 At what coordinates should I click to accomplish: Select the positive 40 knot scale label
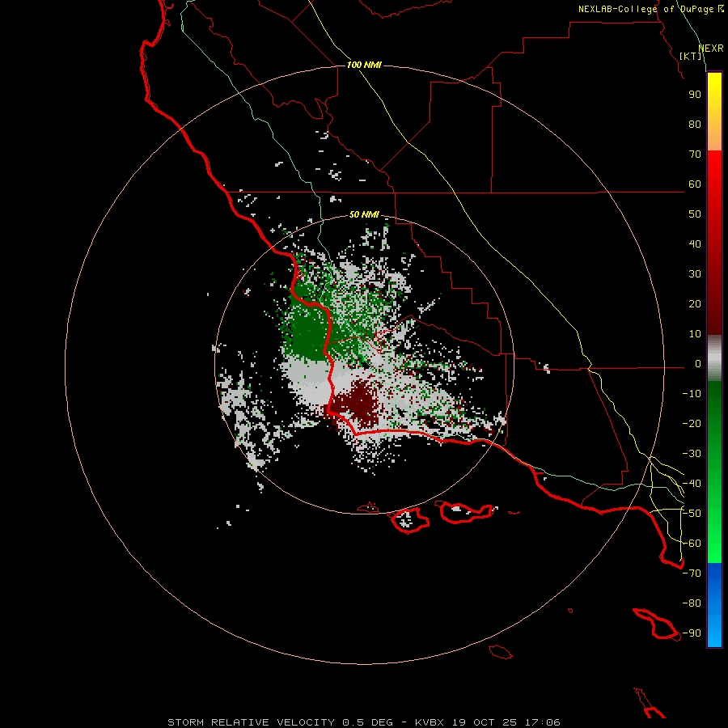pyautogui.click(x=695, y=244)
